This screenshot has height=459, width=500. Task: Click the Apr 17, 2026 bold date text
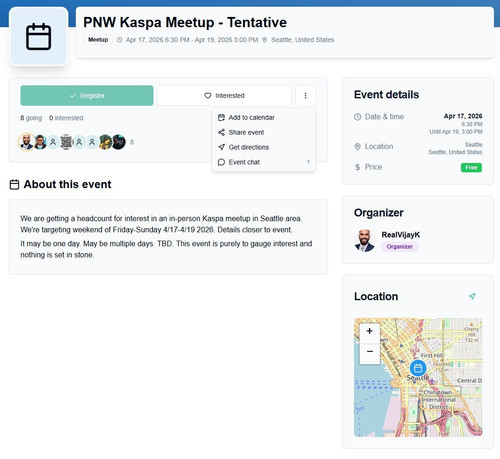463,116
